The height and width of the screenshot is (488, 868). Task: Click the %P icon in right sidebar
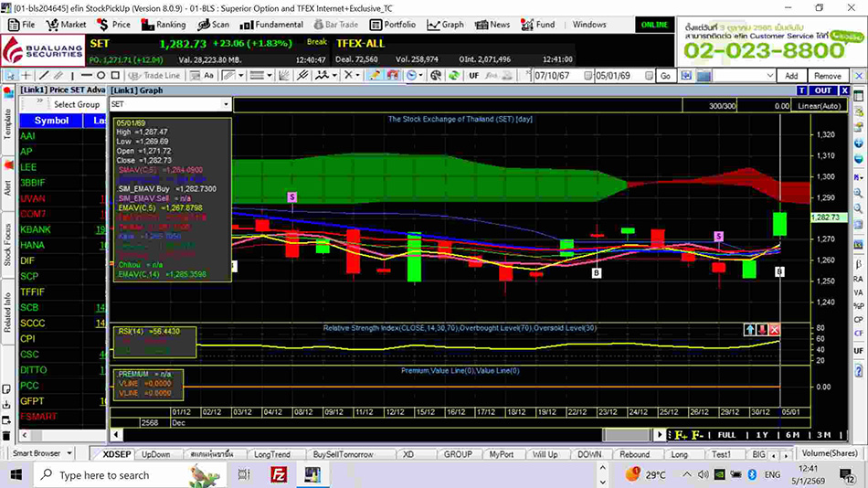858,305
